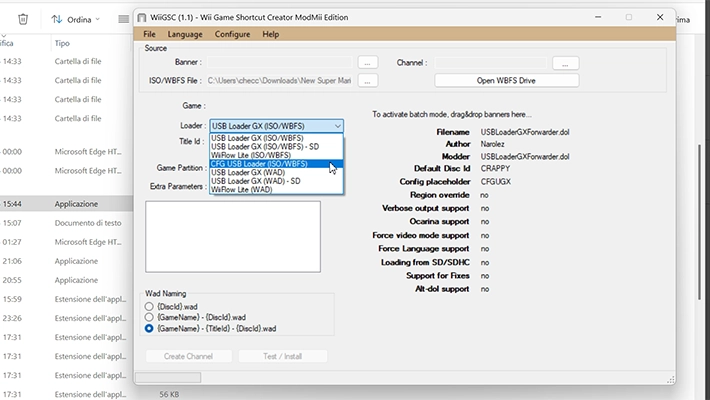
Task: Click the Explorer vertical scrollbar at right
Action: [x=699, y=222]
